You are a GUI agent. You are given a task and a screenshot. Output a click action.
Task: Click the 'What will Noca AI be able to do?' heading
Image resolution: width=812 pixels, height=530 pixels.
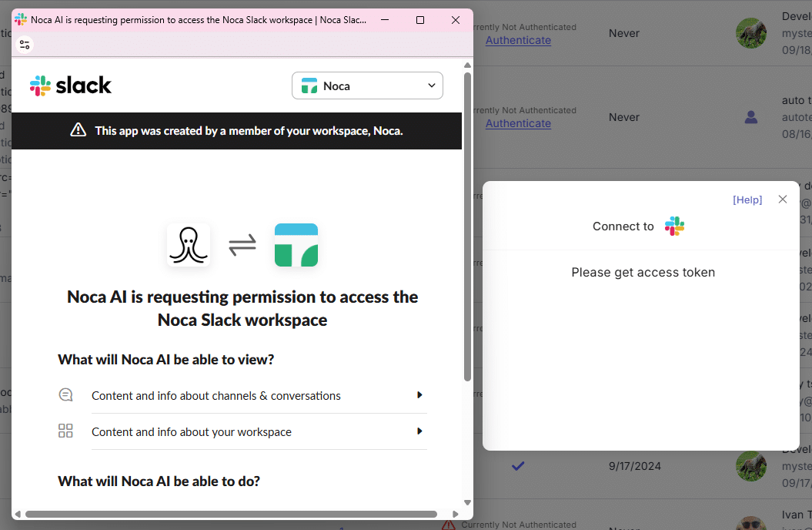tap(159, 481)
